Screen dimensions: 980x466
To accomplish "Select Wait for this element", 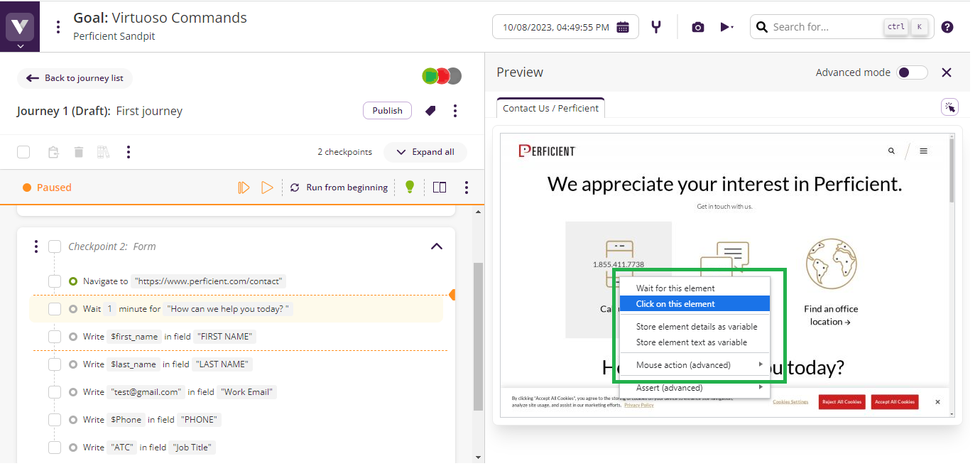I will 695,288.
